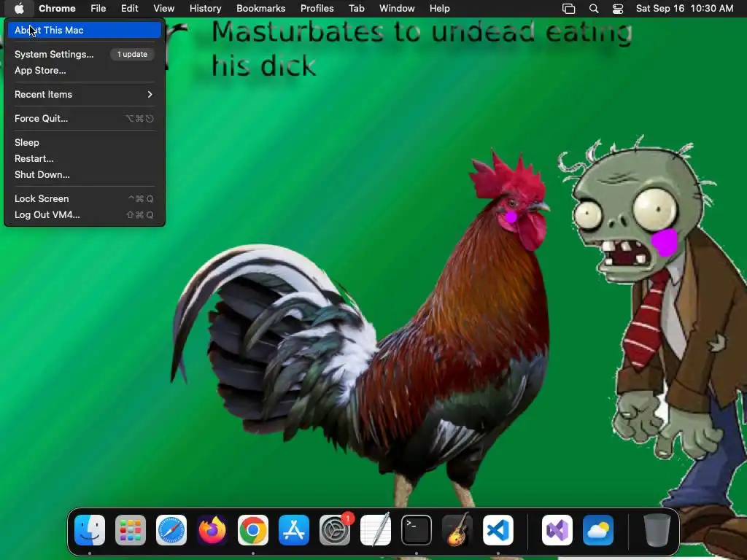This screenshot has height=560, width=747.
Task: Open the Edit menu
Action: (129, 9)
